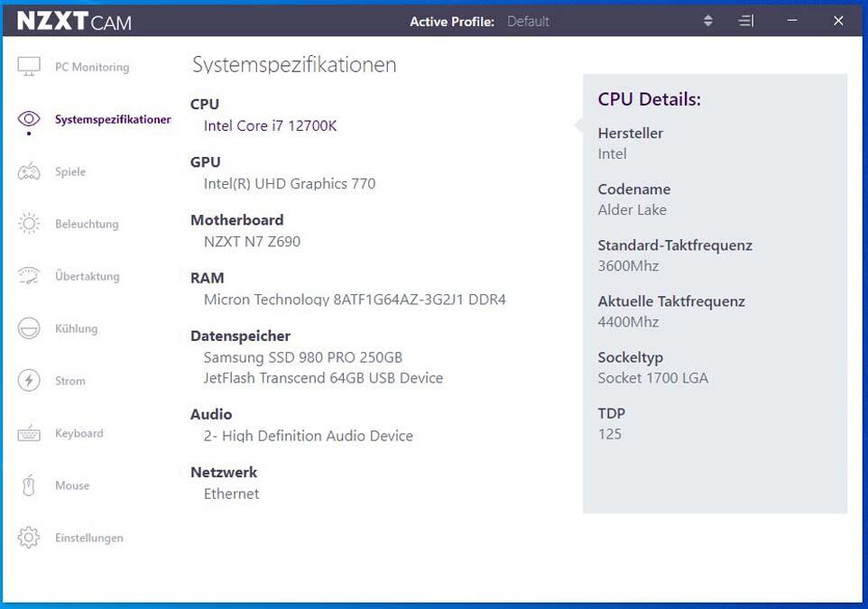Close the NZXT CAM window
This screenshot has height=609, width=868.
(838, 21)
